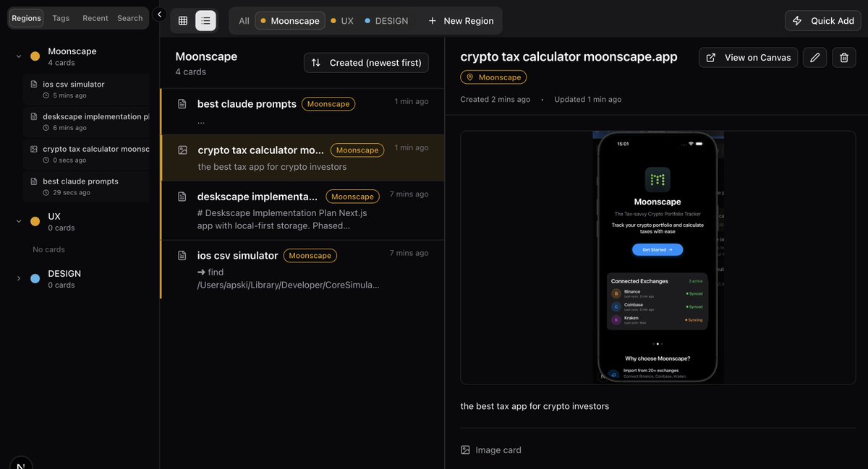The height and width of the screenshot is (469, 868).
Task: Click document icon on ios csv simulator row
Action: tap(182, 256)
